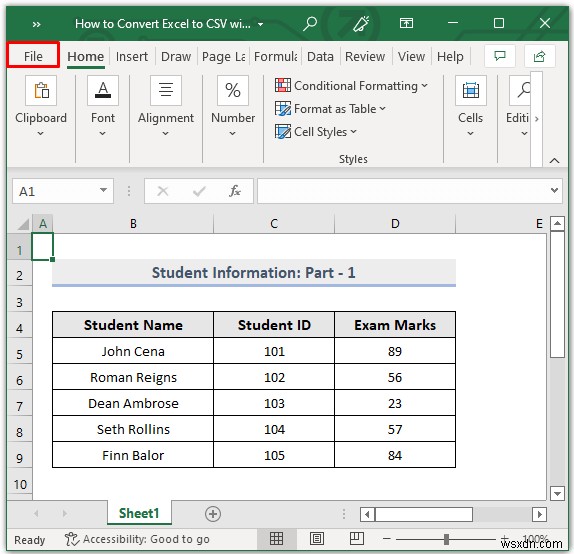Switch to Page Break Preview icon

[x=356, y=539]
